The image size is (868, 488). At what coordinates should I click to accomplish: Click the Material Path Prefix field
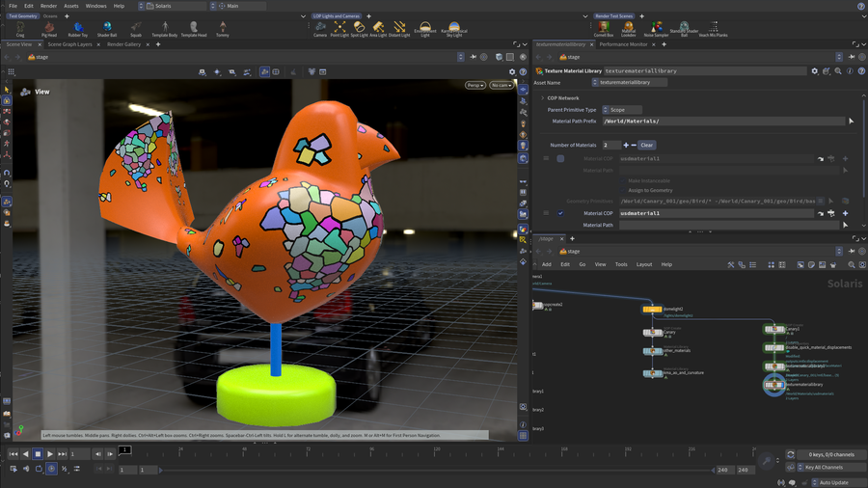723,122
